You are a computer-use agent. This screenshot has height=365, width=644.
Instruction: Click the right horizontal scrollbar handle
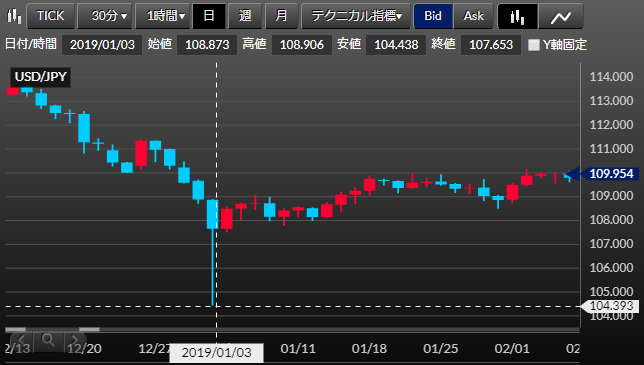tap(89, 329)
